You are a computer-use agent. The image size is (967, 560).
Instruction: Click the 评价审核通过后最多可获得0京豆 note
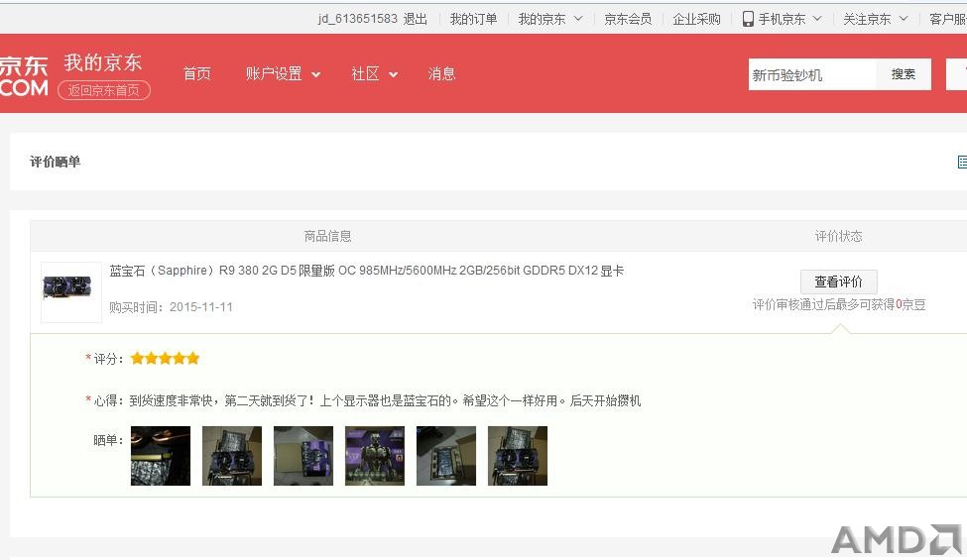point(839,304)
